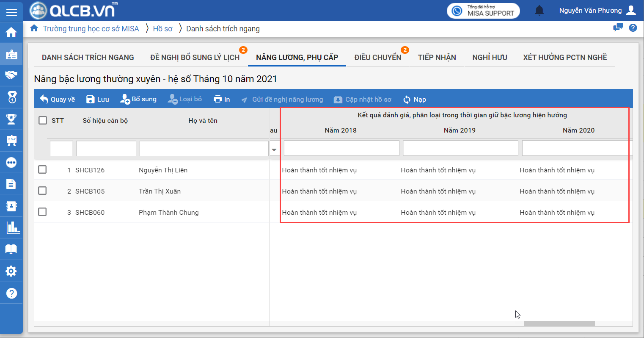Click the home icon in sidebar
The height and width of the screenshot is (338, 644).
point(11,32)
